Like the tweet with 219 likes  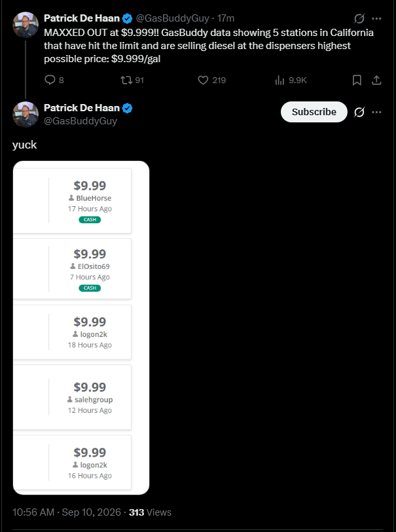(211, 80)
